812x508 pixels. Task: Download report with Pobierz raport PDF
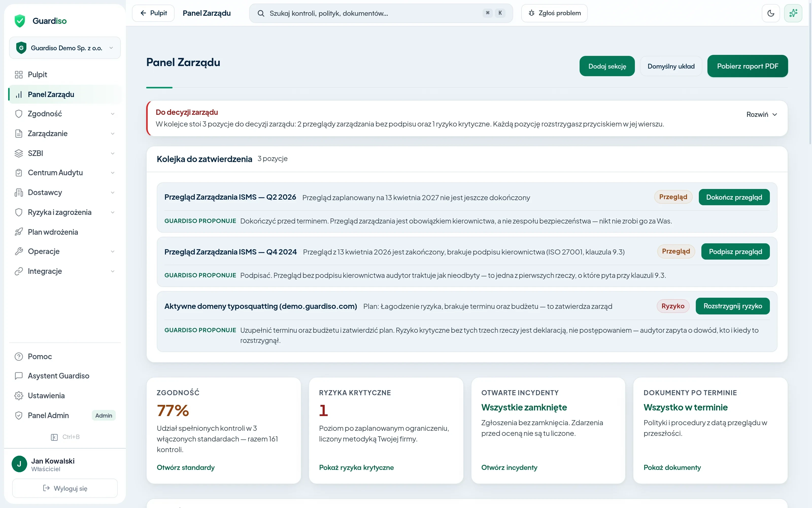click(748, 66)
